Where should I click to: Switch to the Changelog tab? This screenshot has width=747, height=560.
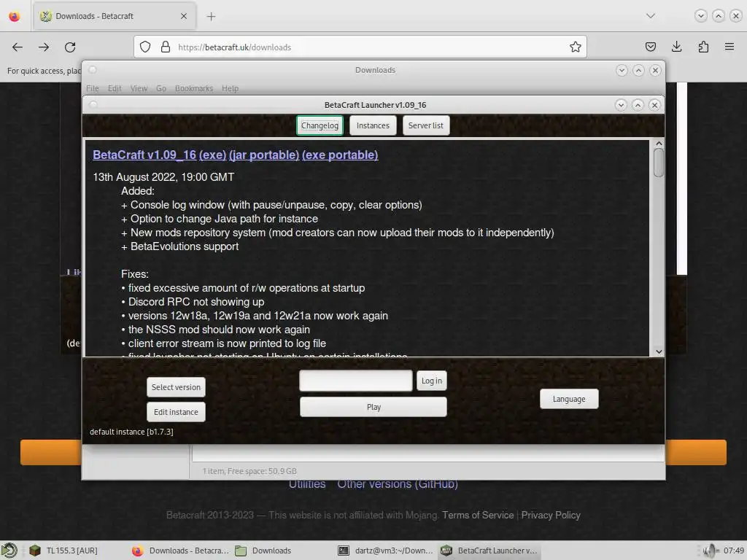(320, 125)
